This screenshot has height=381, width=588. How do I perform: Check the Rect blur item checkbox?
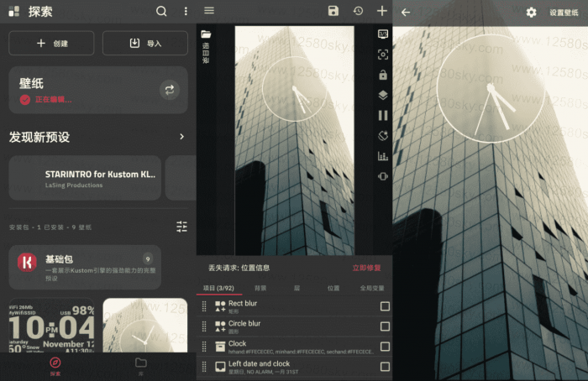coord(385,306)
